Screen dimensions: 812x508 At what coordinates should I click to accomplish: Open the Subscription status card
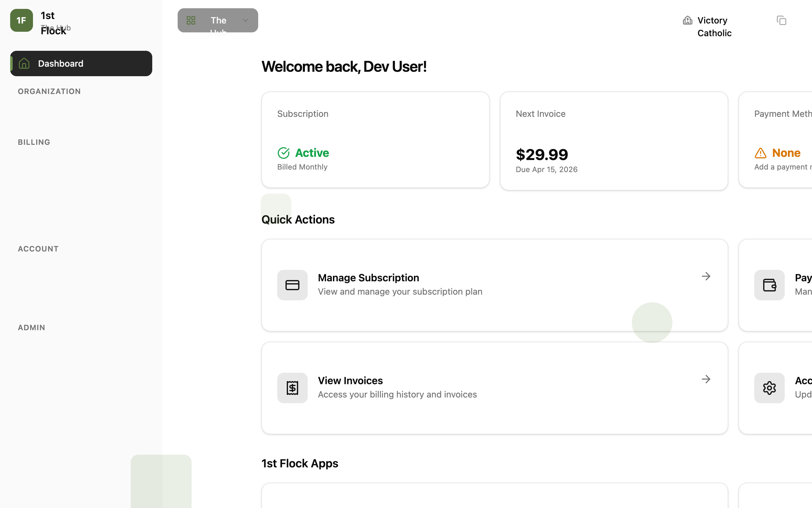[376, 140]
